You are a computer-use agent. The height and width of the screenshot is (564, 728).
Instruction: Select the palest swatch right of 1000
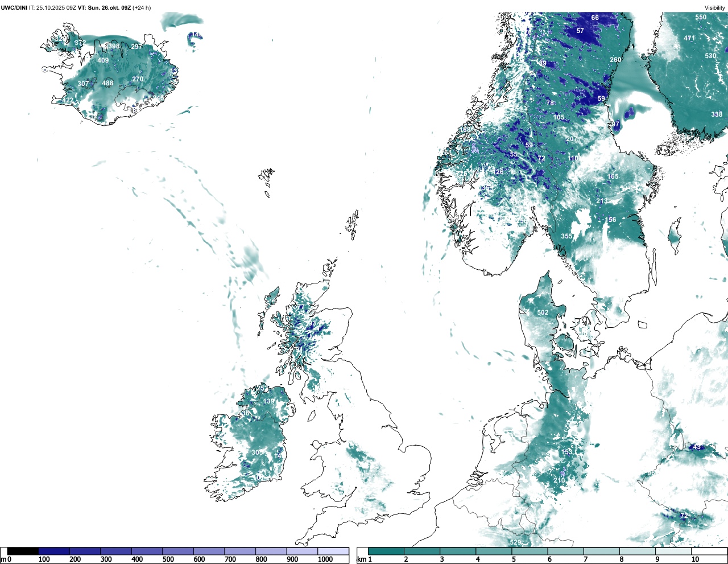click(333, 551)
